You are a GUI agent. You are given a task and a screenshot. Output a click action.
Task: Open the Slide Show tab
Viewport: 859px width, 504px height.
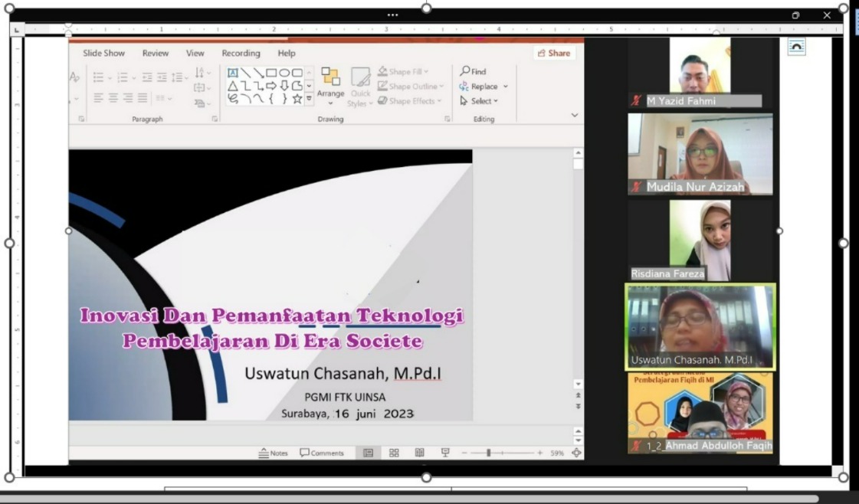pyautogui.click(x=103, y=54)
